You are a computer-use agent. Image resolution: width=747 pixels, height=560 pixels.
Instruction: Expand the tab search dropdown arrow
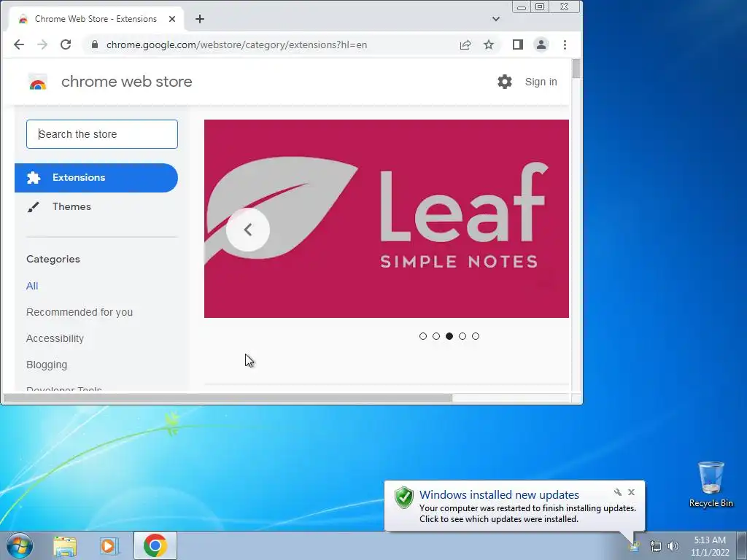click(x=496, y=19)
